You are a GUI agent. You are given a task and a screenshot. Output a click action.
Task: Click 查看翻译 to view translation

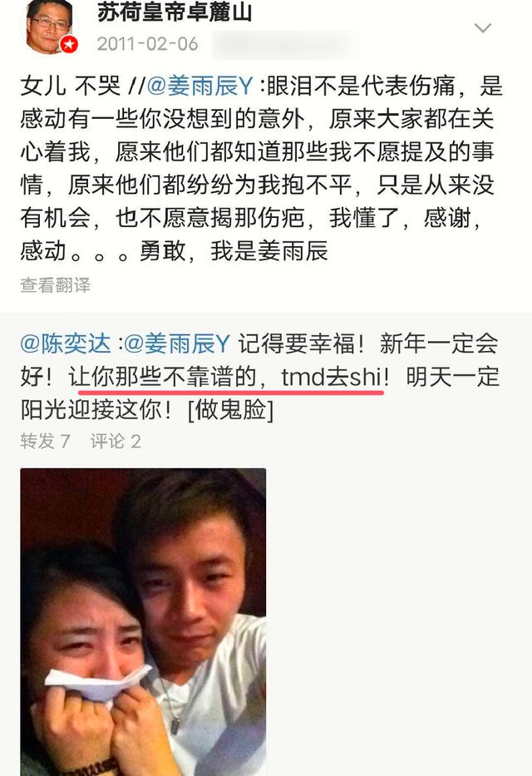56,285
